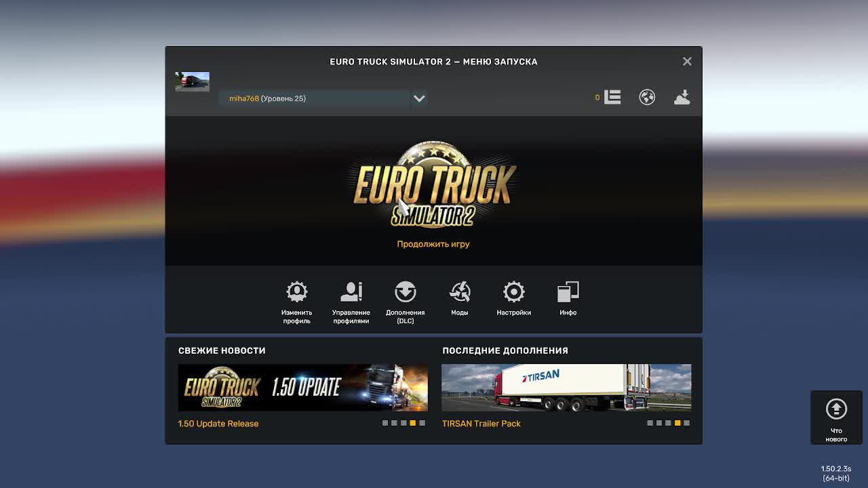
Task: Select first DLC carousel dot under TIRSAN banner
Action: (x=650, y=423)
